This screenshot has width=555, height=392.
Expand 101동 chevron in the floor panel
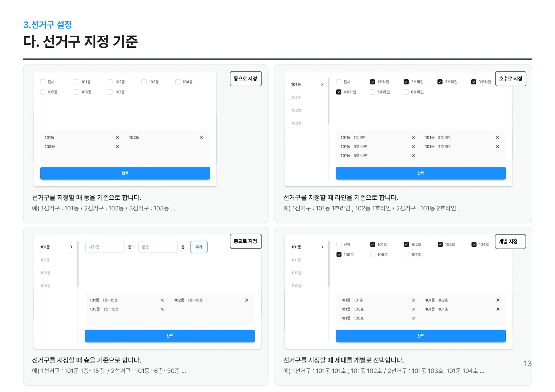[71, 247]
